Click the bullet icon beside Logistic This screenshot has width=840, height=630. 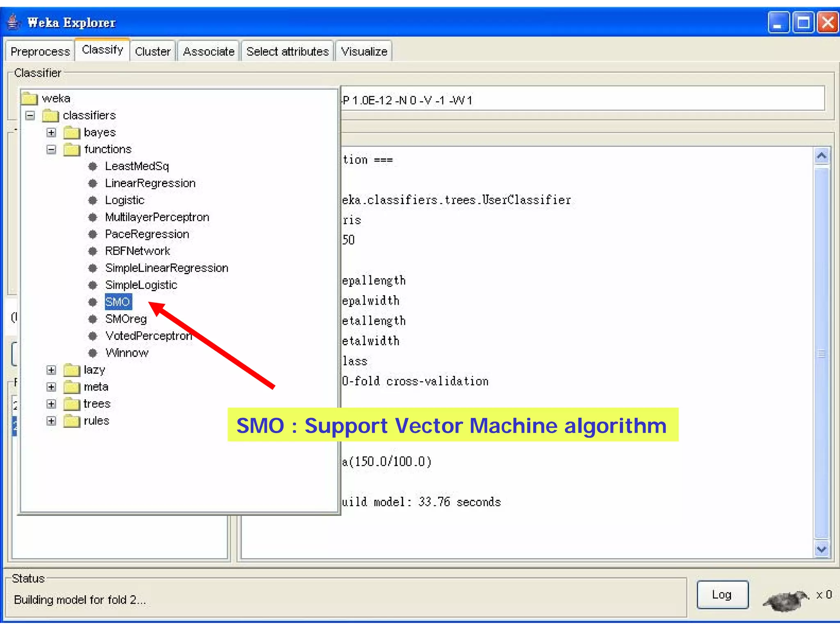pyautogui.click(x=93, y=200)
